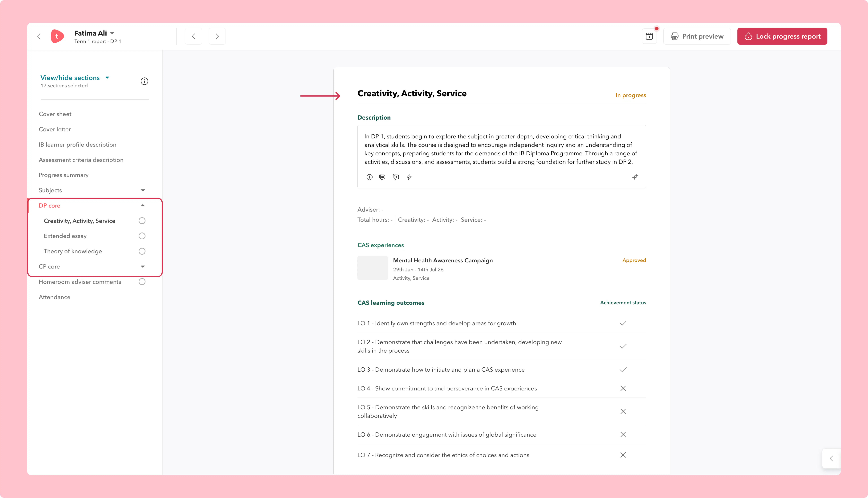Click Lock progress report button
868x498 pixels.
[782, 36]
